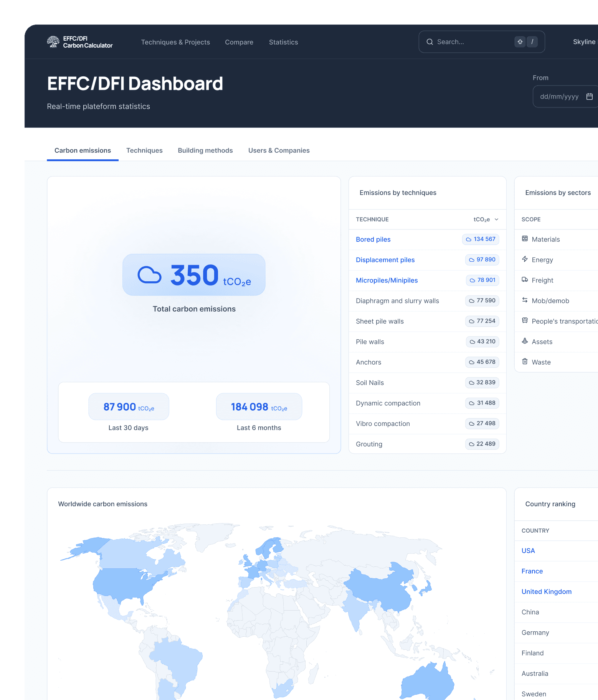Open the Displacement piles link

pos(385,260)
